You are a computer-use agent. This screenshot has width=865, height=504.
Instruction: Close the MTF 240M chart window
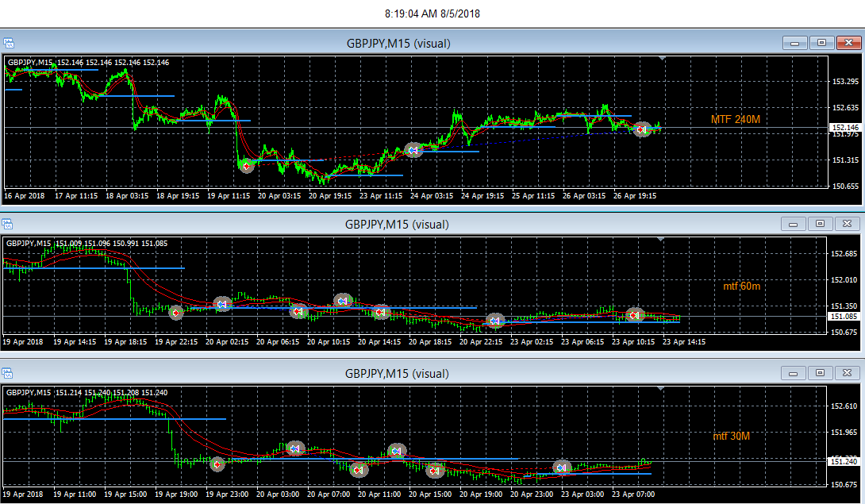(x=849, y=43)
